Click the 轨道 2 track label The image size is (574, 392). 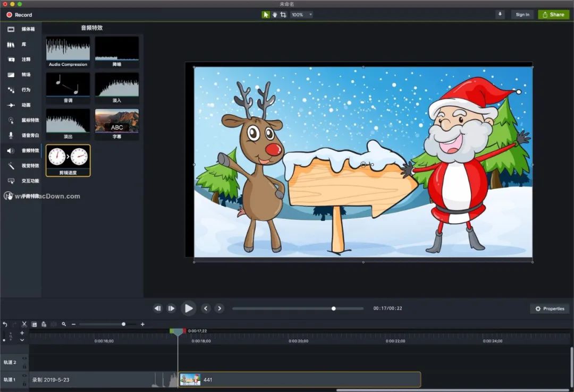click(x=10, y=362)
